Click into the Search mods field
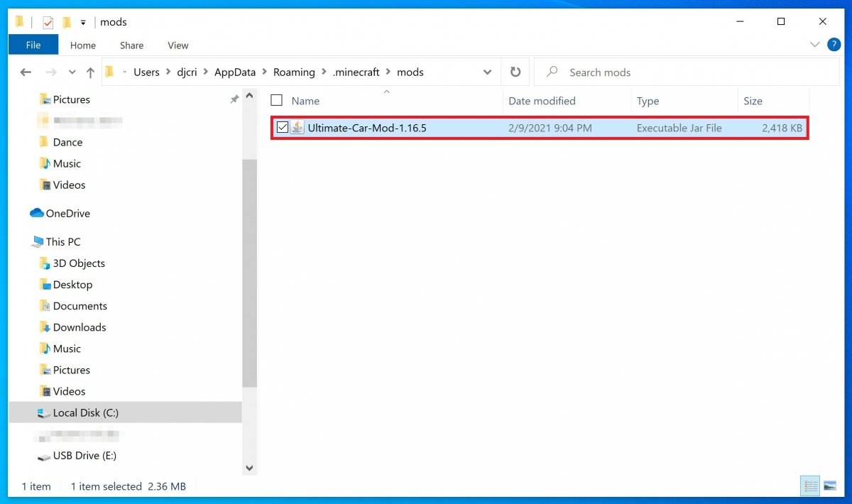 [686, 72]
